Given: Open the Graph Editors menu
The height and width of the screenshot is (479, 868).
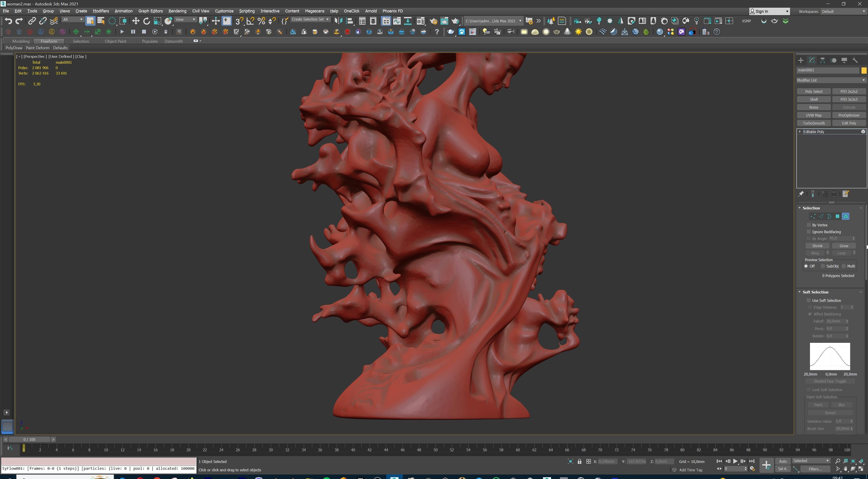Looking at the screenshot, I should pos(150,11).
